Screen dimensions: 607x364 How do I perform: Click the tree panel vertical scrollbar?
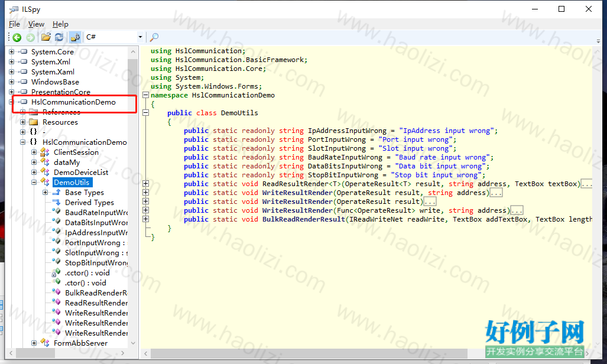click(x=133, y=197)
